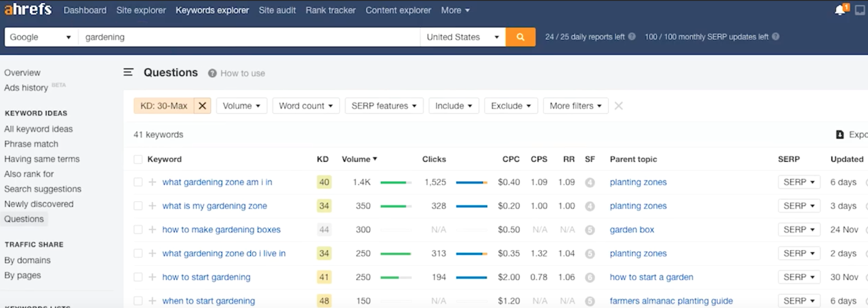Check the select-all keywords checkbox
The width and height of the screenshot is (868, 308).
click(138, 159)
